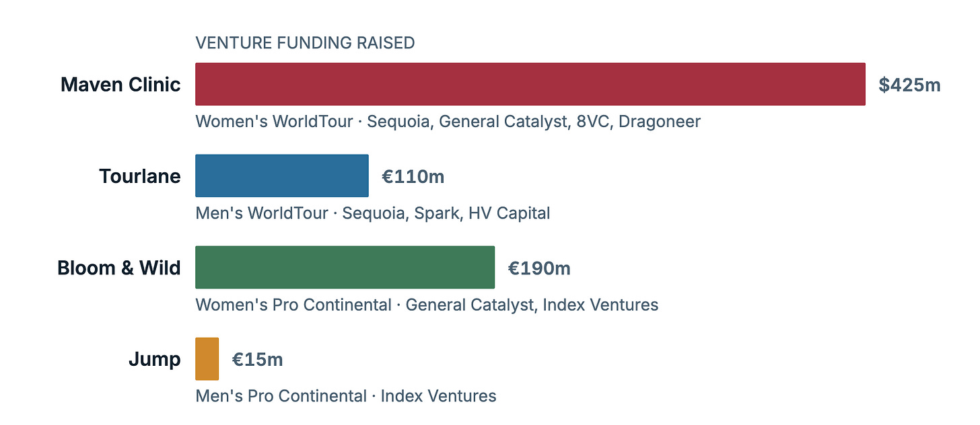The image size is (980, 425).
Task: Click the Women's WorldTour investors caption
Action: point(448,122)
